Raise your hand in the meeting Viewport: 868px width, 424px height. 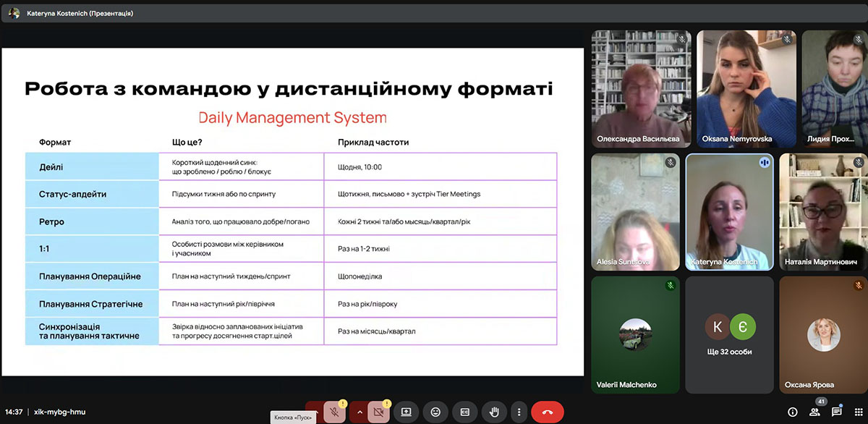(x=495, y=412)
